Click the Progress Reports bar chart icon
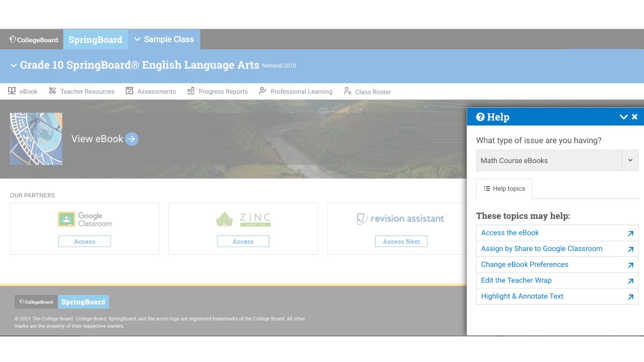This screenshot has width=644, height=362. (191, 91)
